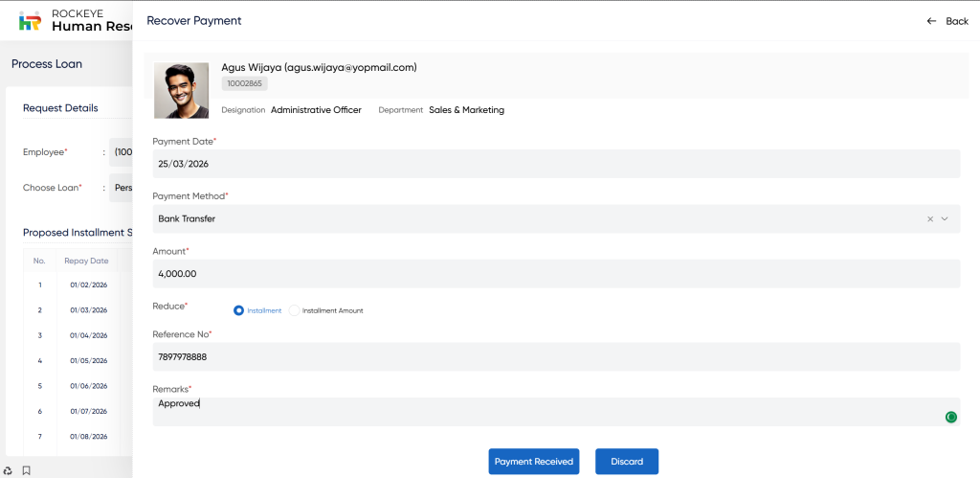
Task: Open the Choose Loan dropdown
Action: [x=121, y=188]
